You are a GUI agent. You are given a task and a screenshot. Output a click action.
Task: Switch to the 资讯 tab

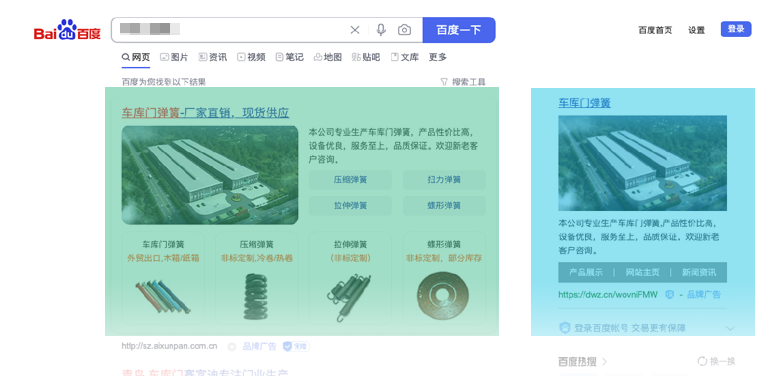[212, 57]
